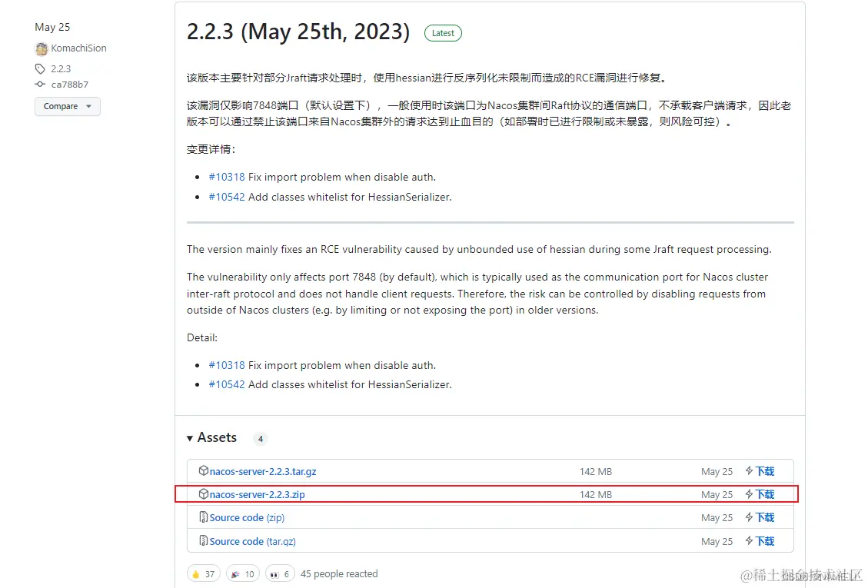Open KomachiSion's avatar profile picture
868x588 pixels.
(x=41, y=48)
